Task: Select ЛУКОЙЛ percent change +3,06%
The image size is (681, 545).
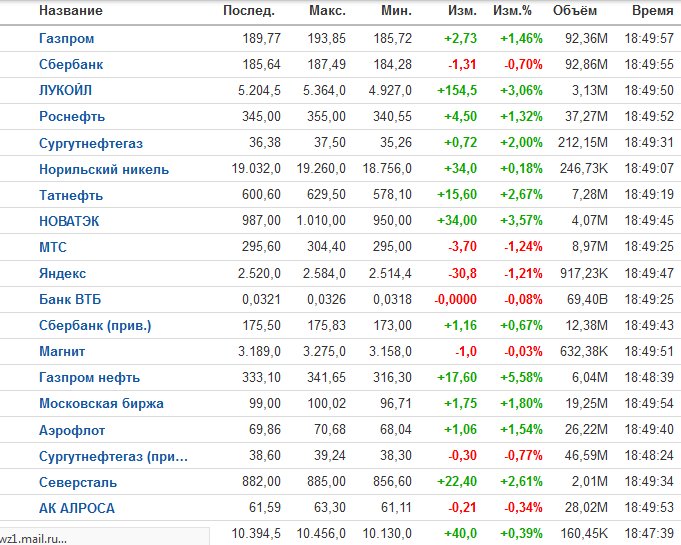Action: point(521,90)
